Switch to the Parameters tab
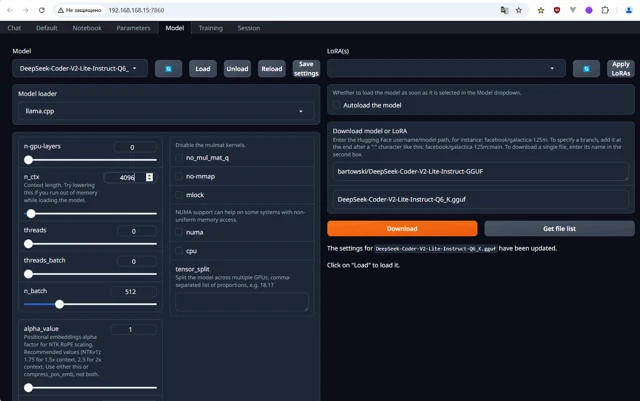This screenshot has height=401, width=640. click(133, 28)
